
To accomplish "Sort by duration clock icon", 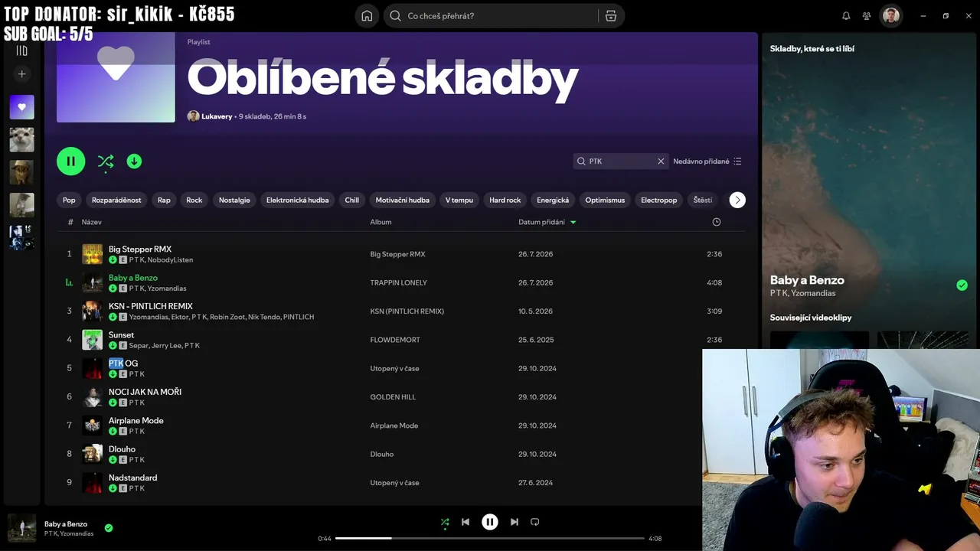I will point(717,222).
